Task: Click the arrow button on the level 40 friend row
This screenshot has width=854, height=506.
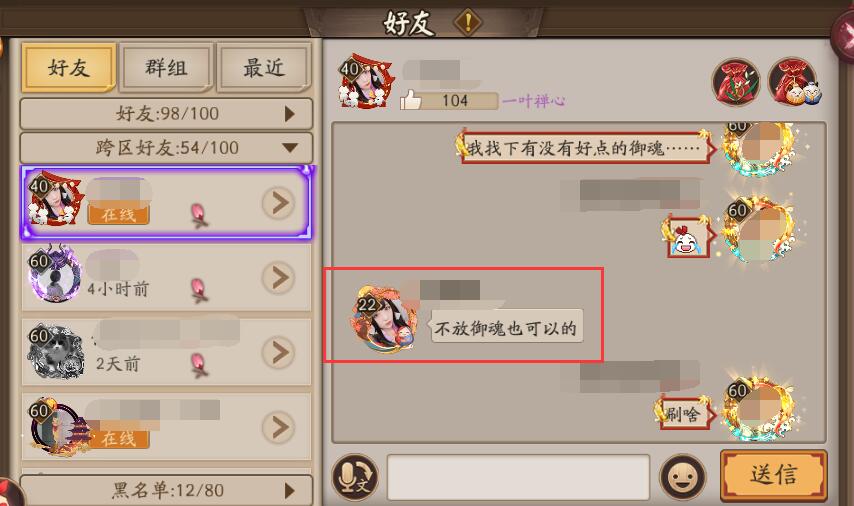Action: (x=279, y=203)
